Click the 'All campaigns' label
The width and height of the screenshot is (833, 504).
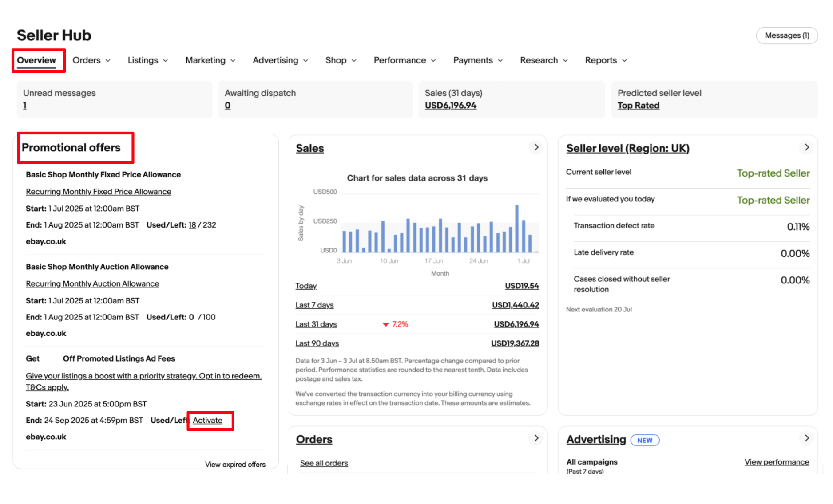(592, 462)
